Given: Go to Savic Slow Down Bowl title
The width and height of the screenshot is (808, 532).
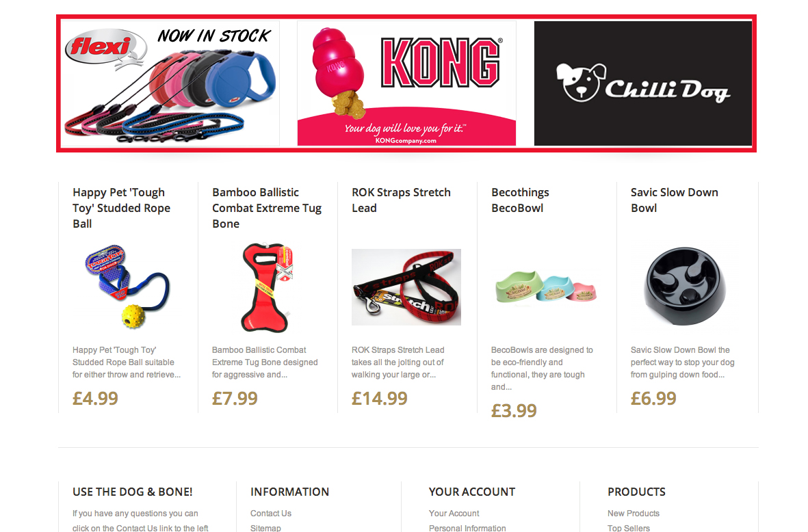Looking at the screenshot, I should tap(675, 200).
